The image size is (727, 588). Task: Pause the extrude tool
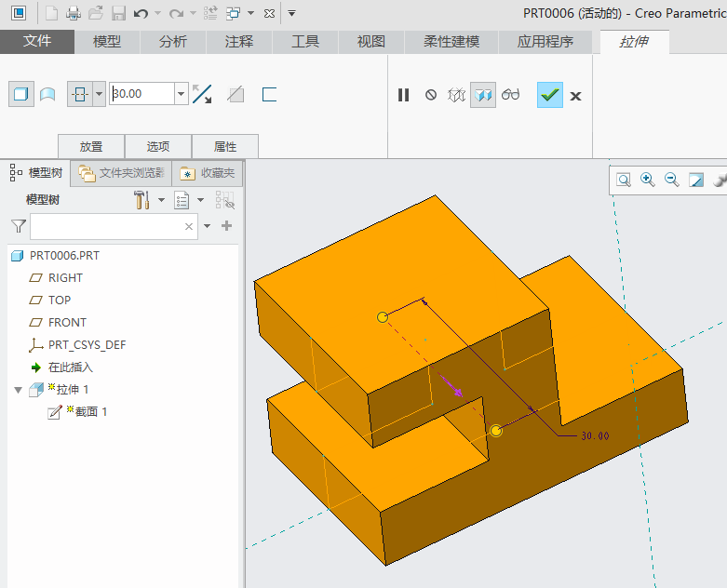tap(403, 95)
